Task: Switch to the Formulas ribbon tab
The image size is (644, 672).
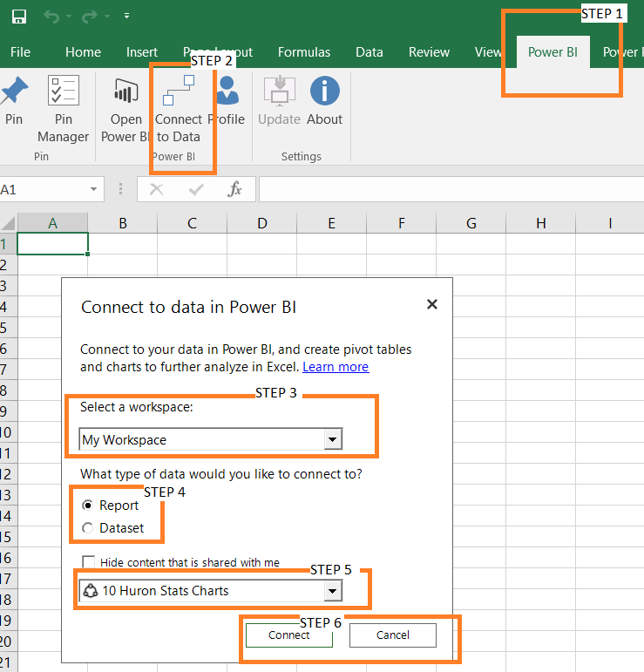Action: point(304,52)
